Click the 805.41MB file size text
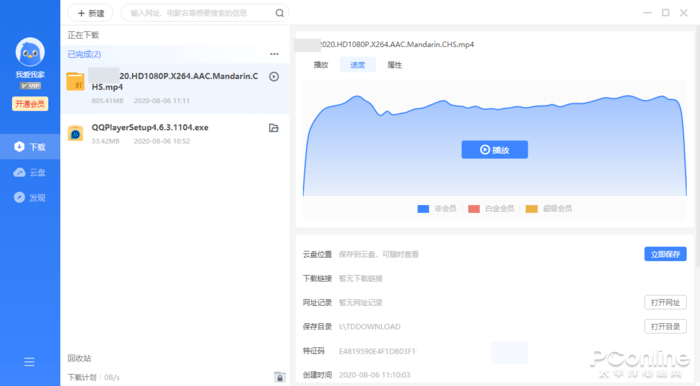 pyautogui.click(x=107, y=101)
